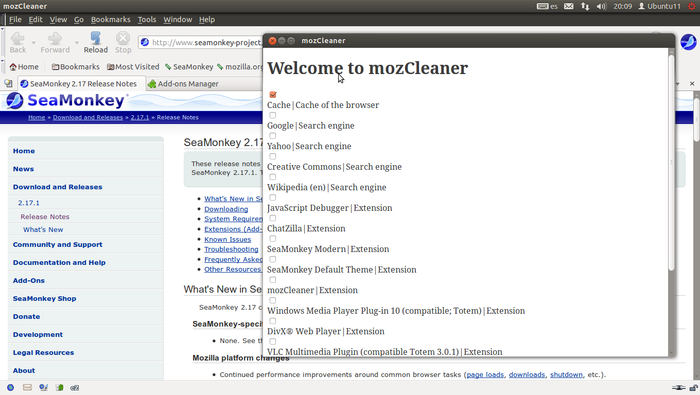Open the Bookmarks folder in bookmarks toolbar

(x=75, y=67)
